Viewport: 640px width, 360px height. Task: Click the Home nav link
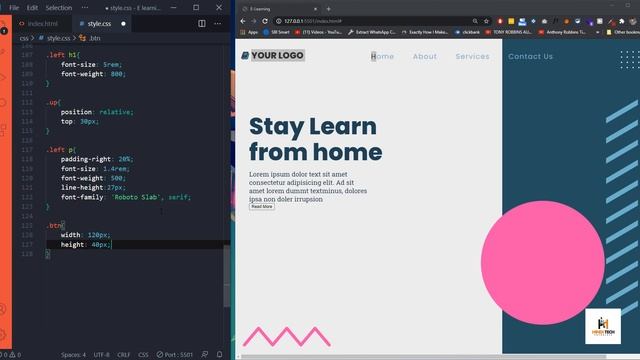(382, 56)
